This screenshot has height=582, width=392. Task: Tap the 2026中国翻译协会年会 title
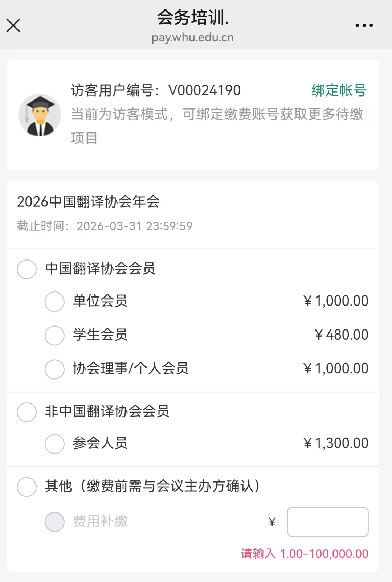89,202
